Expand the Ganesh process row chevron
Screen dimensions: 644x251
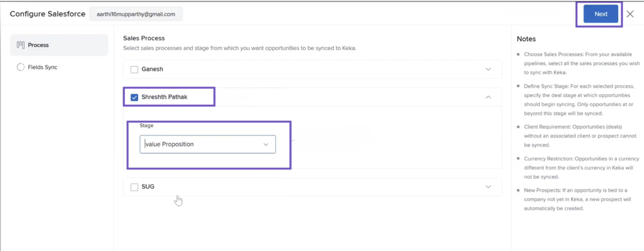point(488,69)
